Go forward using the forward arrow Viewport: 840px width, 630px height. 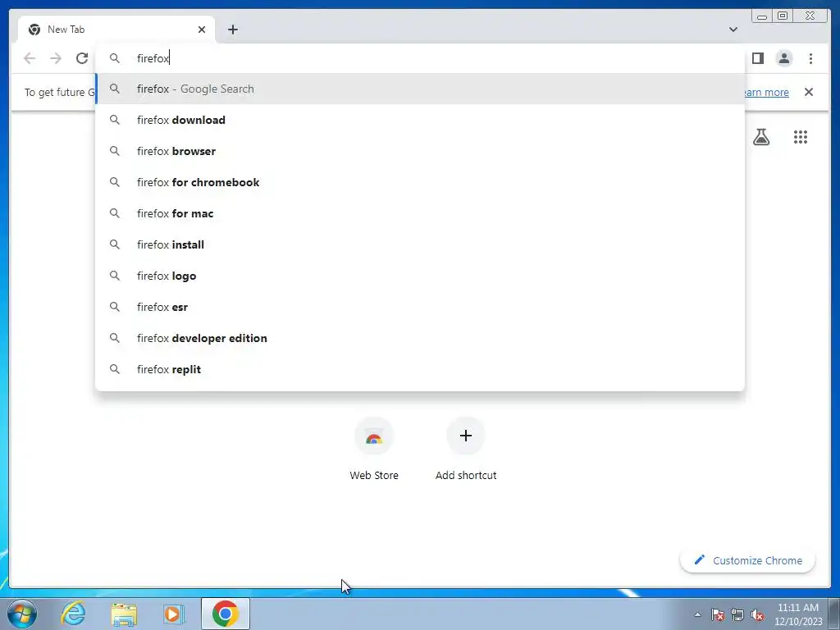[56, 58]
